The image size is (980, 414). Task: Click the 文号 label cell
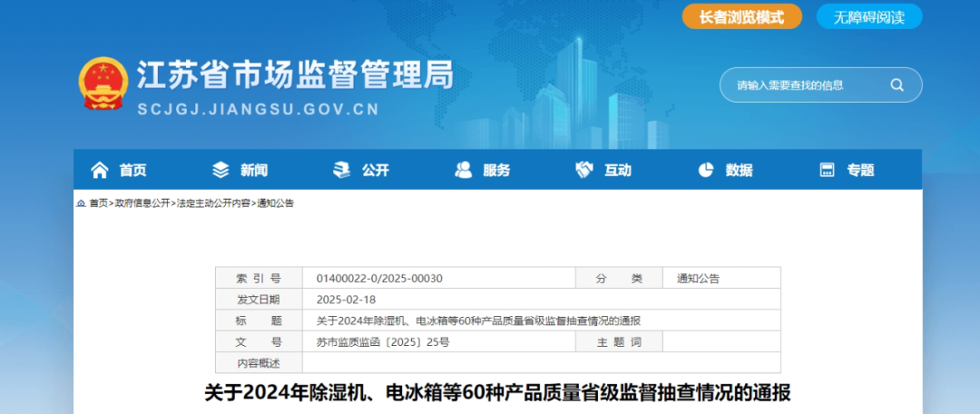pos(259,342)
